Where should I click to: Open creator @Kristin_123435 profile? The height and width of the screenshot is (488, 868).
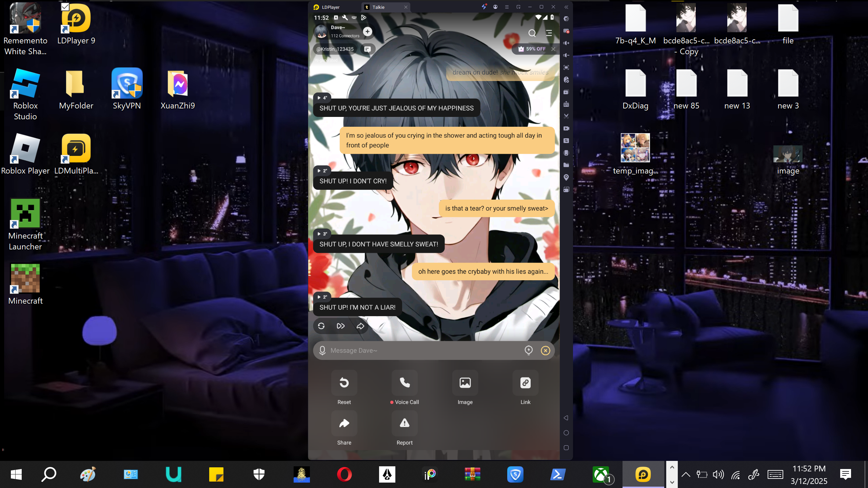[x=335, y=49]
